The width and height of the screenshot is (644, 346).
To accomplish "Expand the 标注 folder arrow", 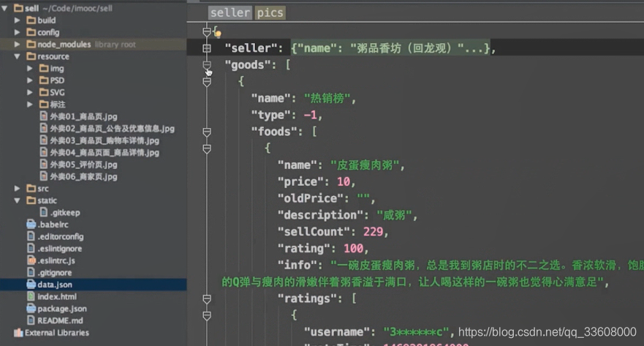I will (30, 105).
